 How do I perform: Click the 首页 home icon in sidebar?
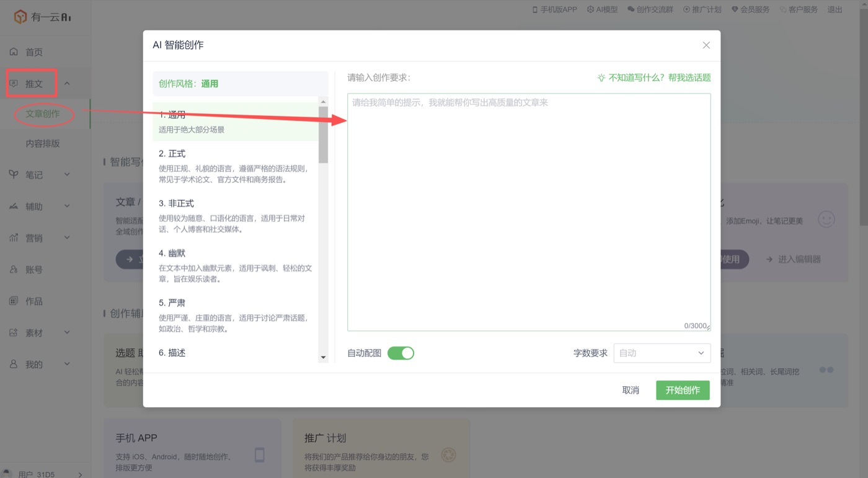point(14,52)
